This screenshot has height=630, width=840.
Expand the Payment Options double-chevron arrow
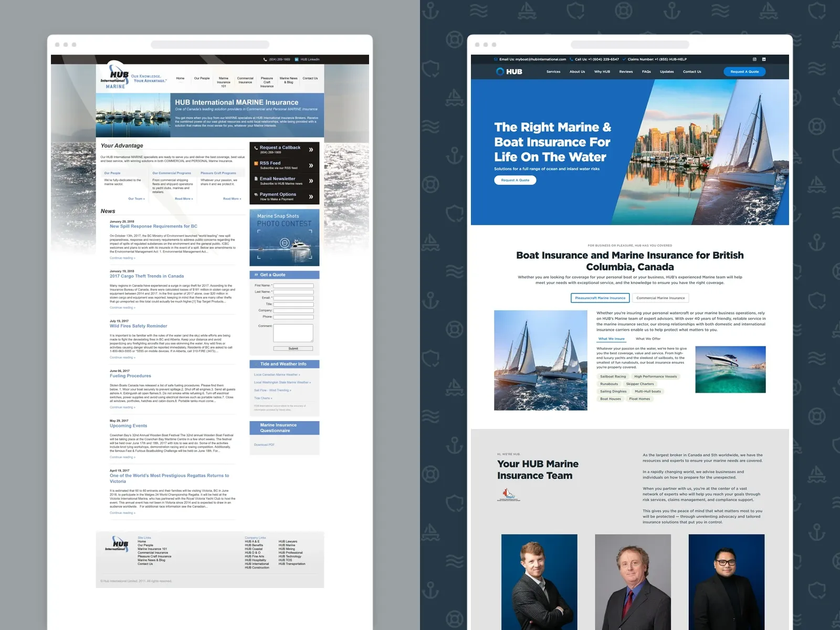click(311, 196)
